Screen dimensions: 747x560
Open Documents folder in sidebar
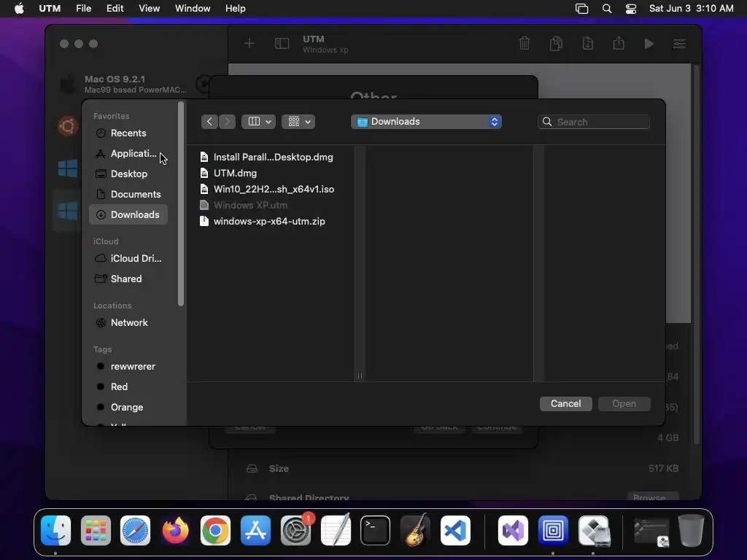click(128, 194)
